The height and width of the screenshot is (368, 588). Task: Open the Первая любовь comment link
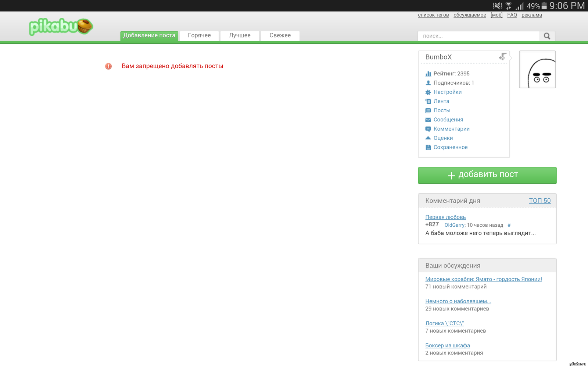[445, 217]
